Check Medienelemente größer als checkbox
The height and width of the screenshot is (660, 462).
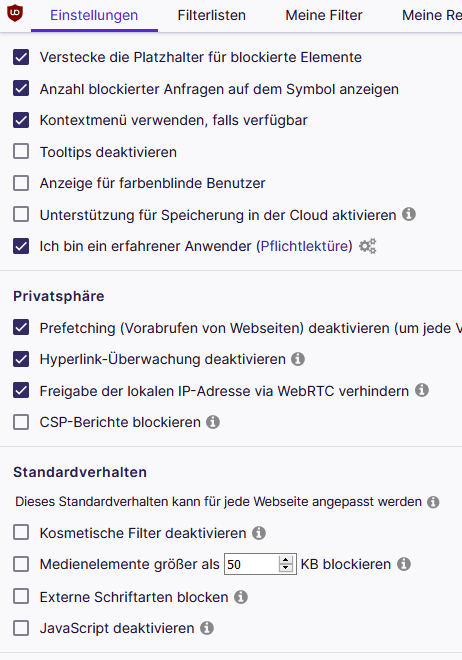pos(21,564)
